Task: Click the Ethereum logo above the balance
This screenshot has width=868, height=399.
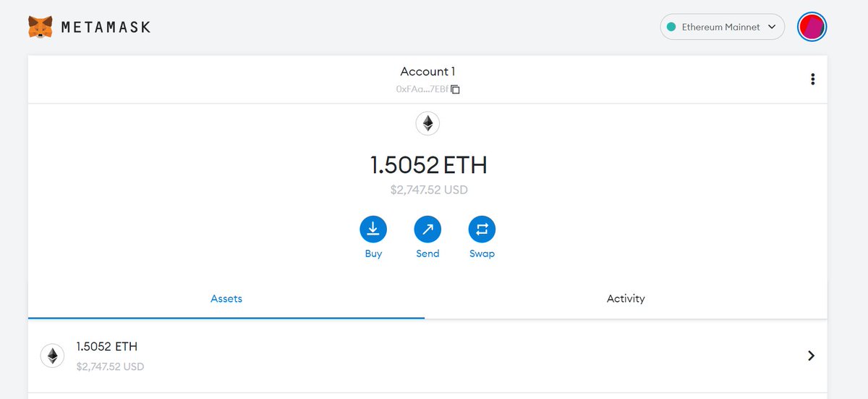Action: pyautogui.click(x=427, y=124)
